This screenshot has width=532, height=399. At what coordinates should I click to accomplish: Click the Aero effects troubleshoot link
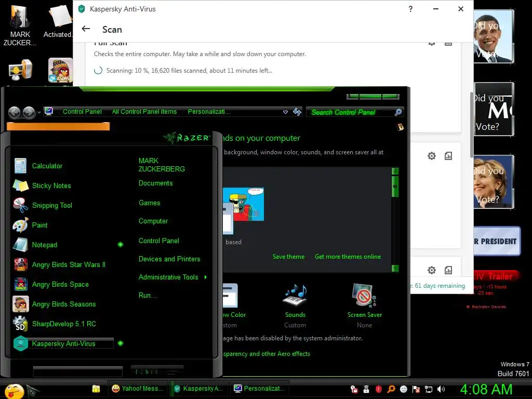click(267, 354)
